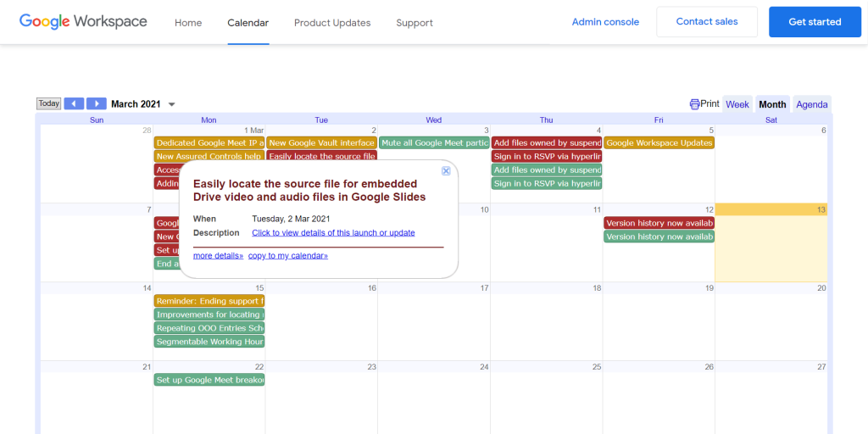Switch to the Agenda view tab
The image size is (868, 434).
(x=811, y=104)
